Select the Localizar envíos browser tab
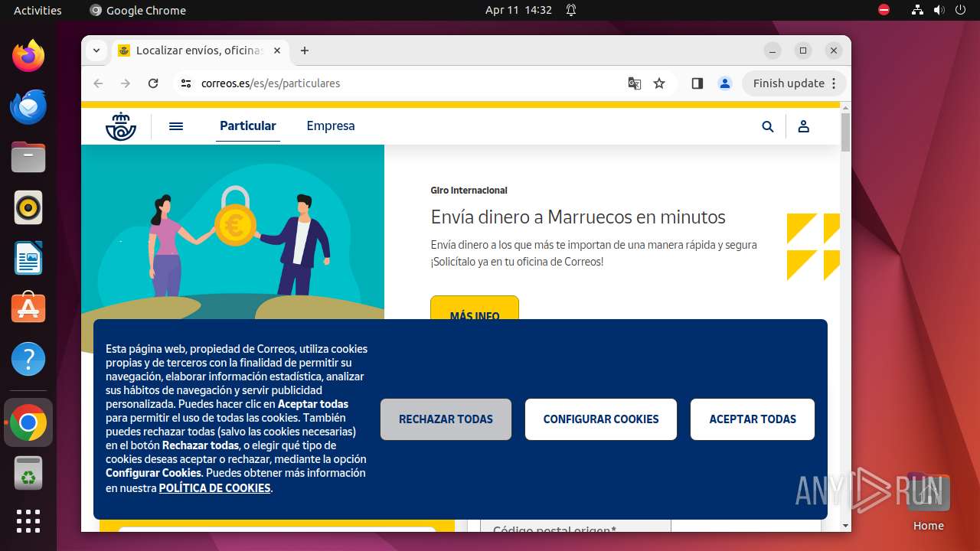The image size is (980, 551). 200,51
